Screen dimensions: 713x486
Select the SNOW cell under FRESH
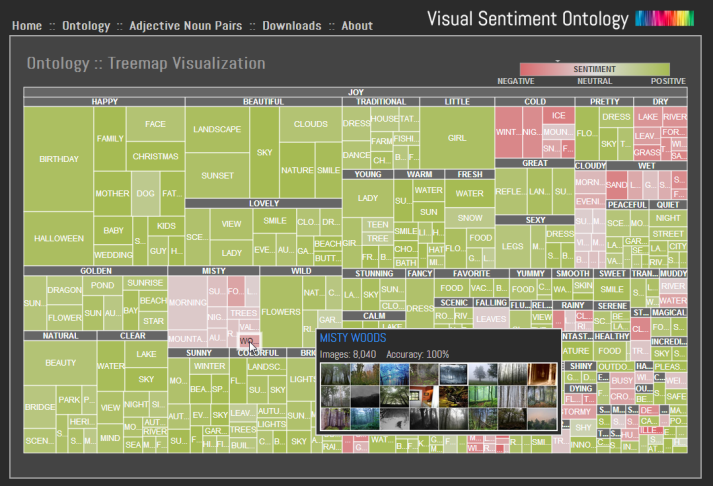[470, 218]
